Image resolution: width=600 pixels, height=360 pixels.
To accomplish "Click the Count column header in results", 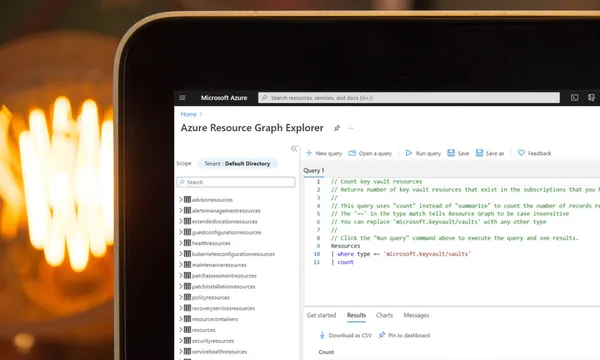I will click(x=326, y=352).
